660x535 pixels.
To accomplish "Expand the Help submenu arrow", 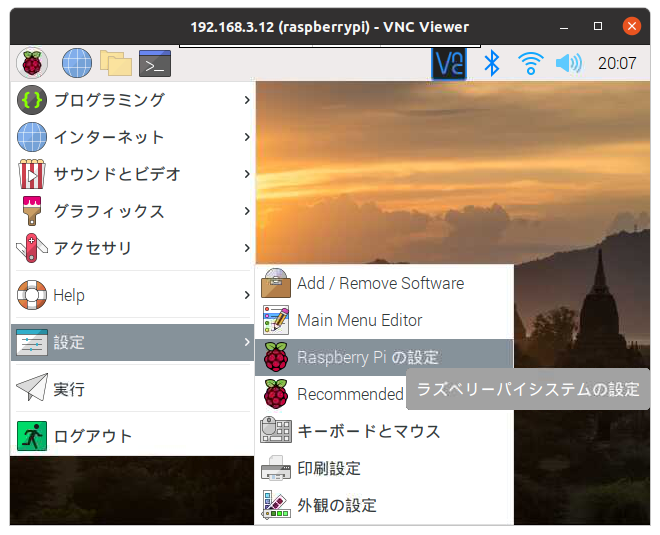I will [x=247, y=295].
